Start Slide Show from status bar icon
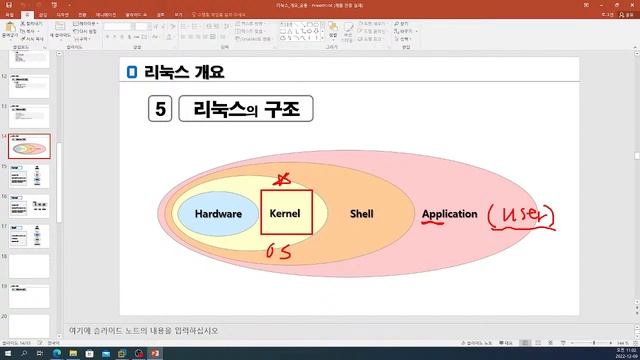This screenshot has height=360, width=640. click(x=563, y=343)
